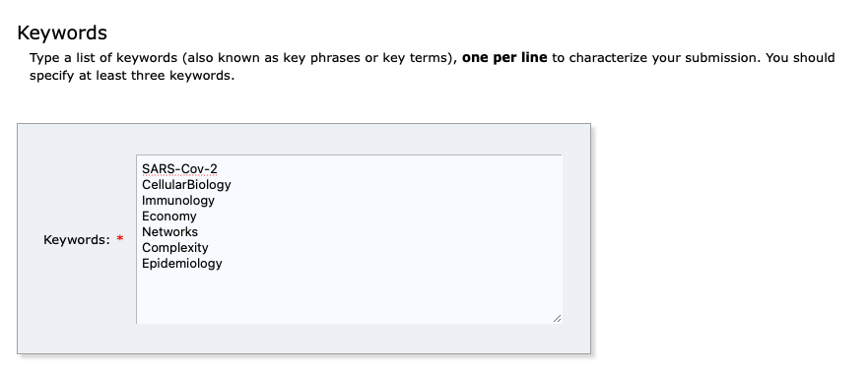Click the Keywords field label

coord(77,239)
